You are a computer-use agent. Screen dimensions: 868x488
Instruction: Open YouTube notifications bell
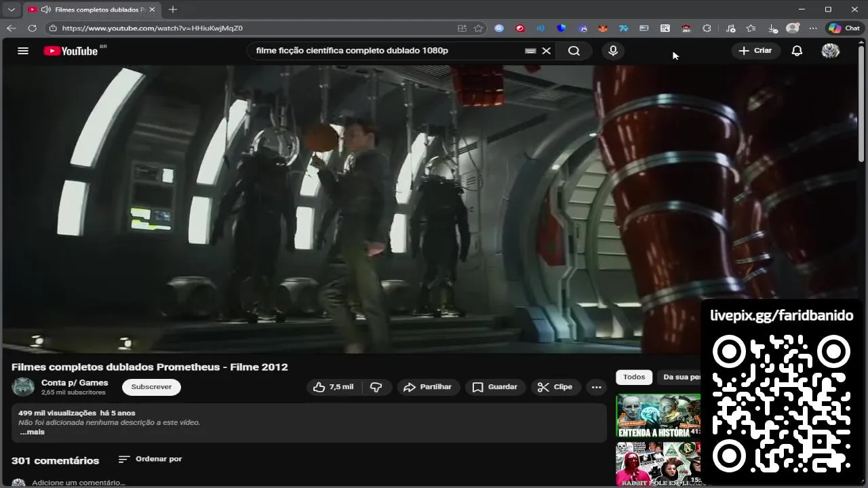(797, 51)
